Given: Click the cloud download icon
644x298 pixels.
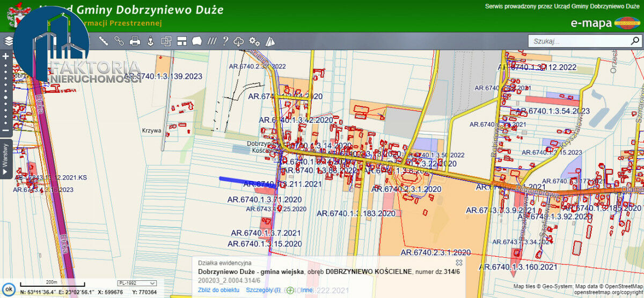Looking at the screenshot, I should coord(239,41).
